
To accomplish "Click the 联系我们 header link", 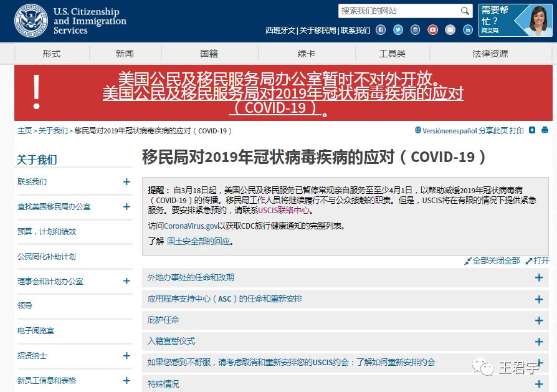I will pos(355,31).
